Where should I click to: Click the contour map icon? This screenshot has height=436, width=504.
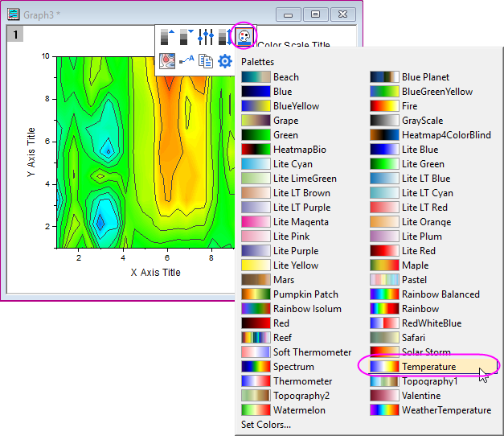167,60
